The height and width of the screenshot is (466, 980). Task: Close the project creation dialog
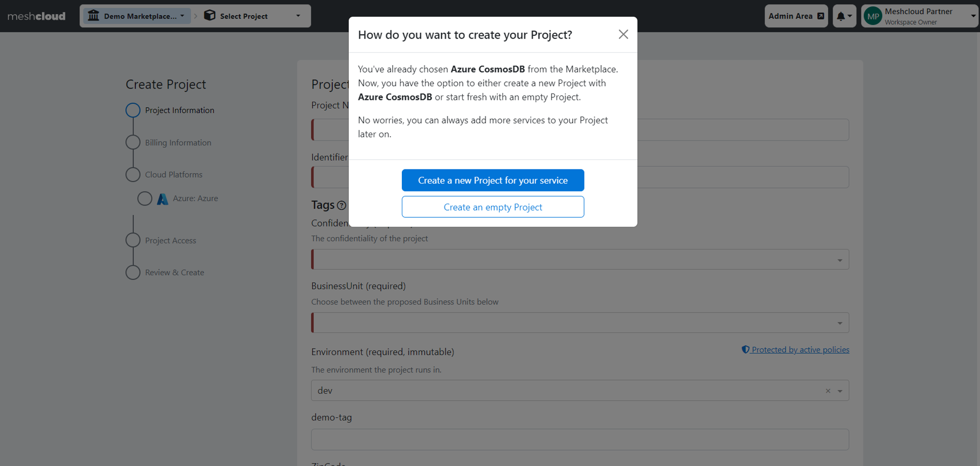[623, 34]
